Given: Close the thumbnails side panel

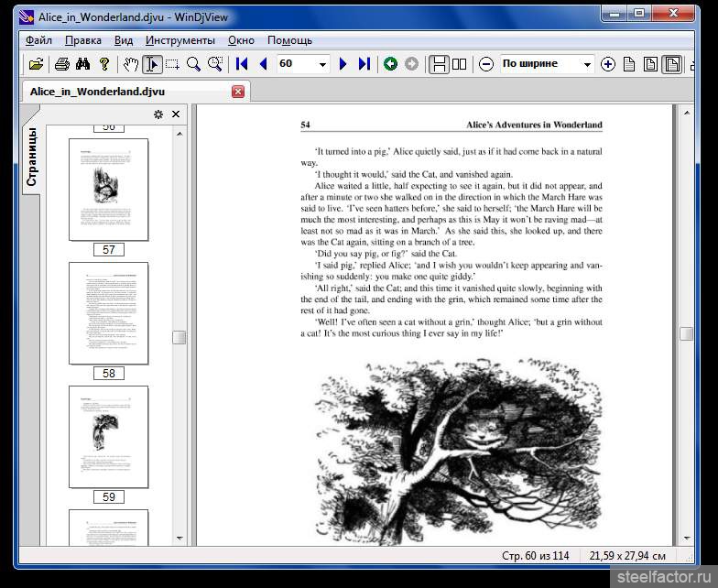Looking at the screenshot, I should coord(176,114).
